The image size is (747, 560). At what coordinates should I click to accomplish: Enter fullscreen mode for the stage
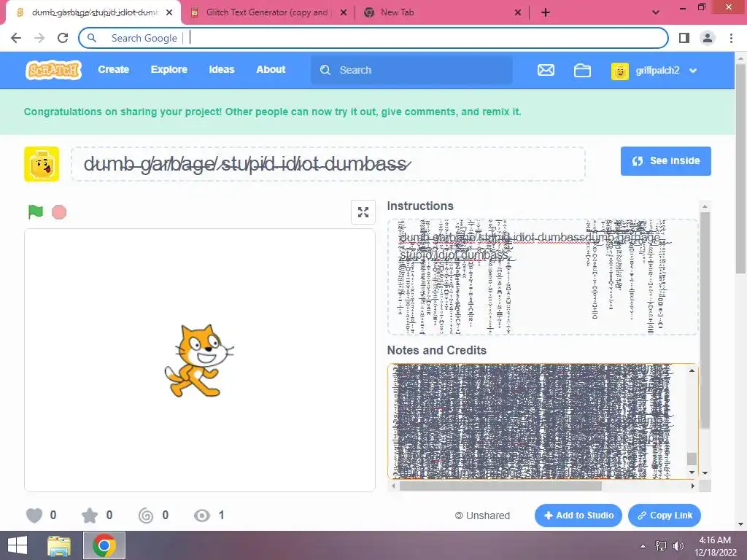363,212
